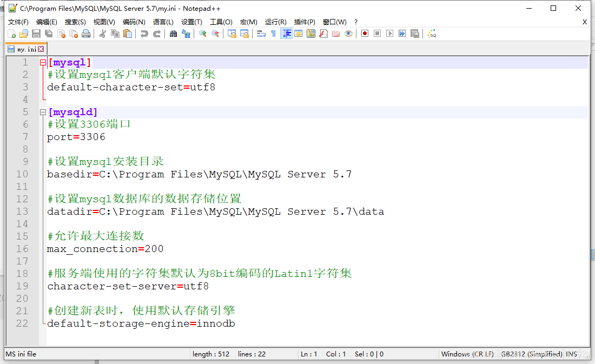Click Windows (CR LF) in status bar

[467, 354]
